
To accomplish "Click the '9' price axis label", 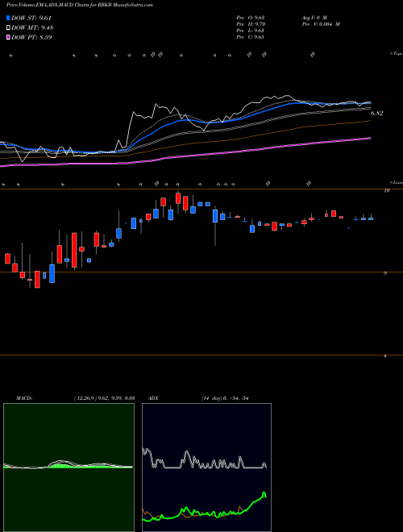I will pos(385,273).
